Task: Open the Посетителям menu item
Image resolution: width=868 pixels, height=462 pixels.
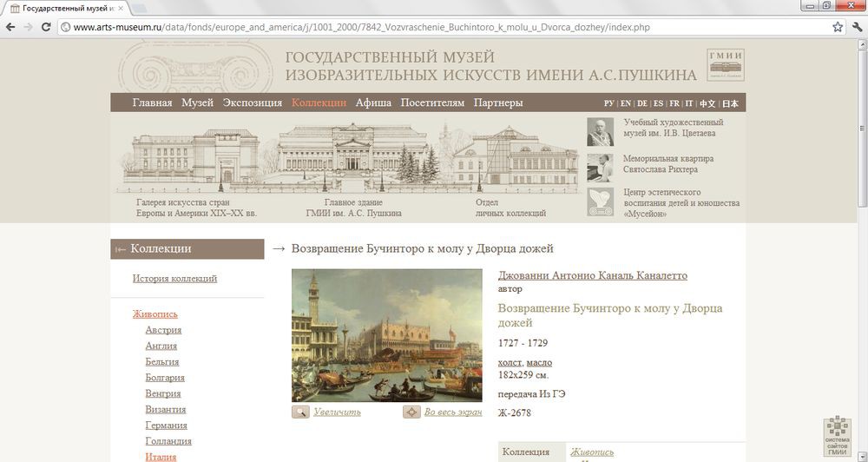Action: pyautogui.click(x=432, y=102)
